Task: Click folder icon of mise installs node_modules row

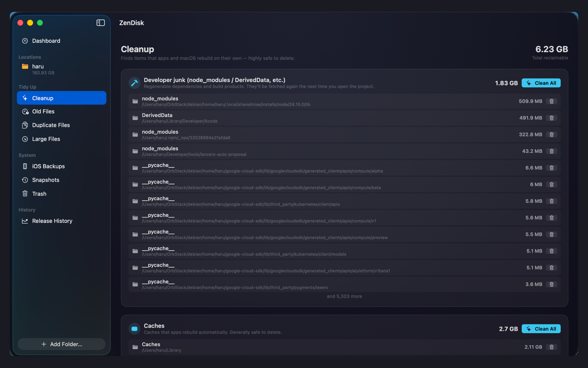Action: pyautogui.click(x=135, y=101)
